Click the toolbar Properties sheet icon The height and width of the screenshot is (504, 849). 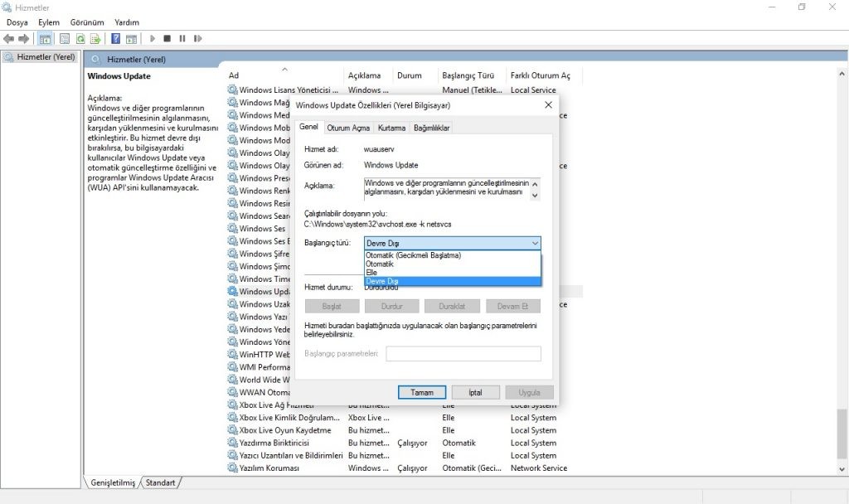coord(65,38)
